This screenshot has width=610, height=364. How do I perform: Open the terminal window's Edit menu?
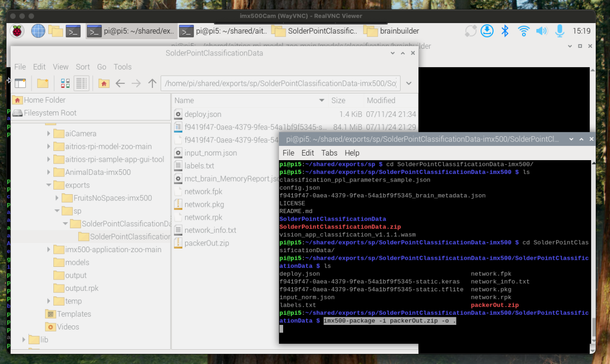pos(308,153)
